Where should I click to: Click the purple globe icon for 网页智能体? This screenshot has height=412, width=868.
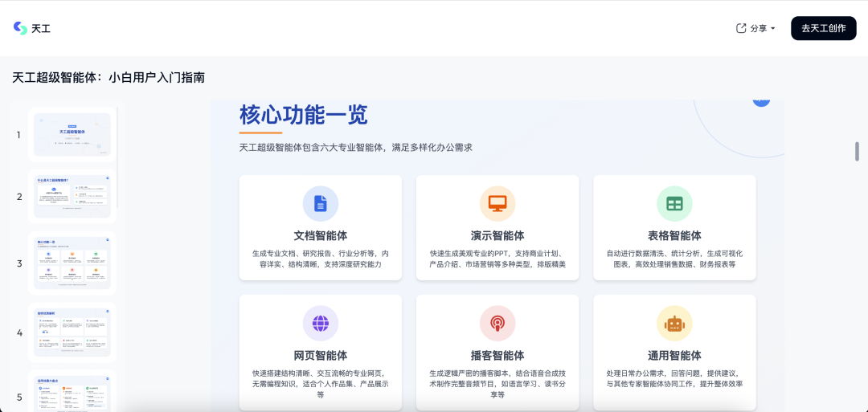tap(321, 323)
